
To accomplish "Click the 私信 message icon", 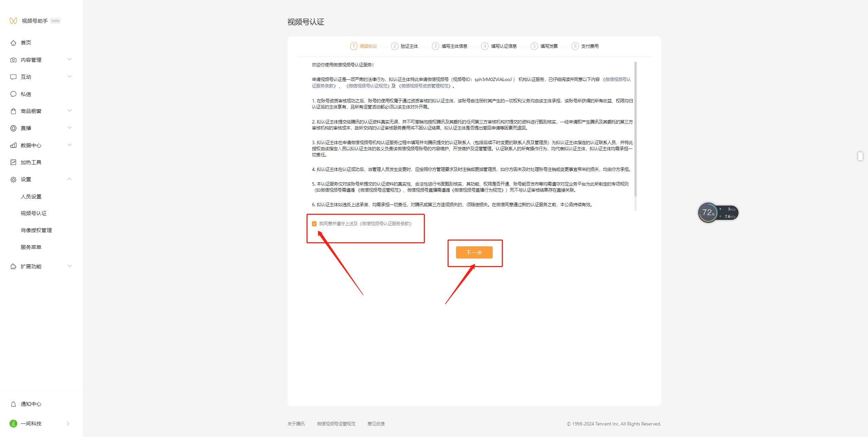I will (13, 94).
